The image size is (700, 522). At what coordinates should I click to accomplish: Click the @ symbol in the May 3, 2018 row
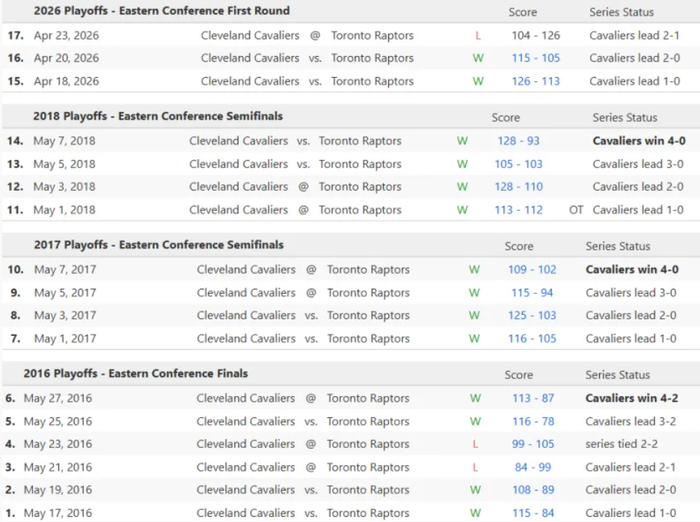[303, 187]
